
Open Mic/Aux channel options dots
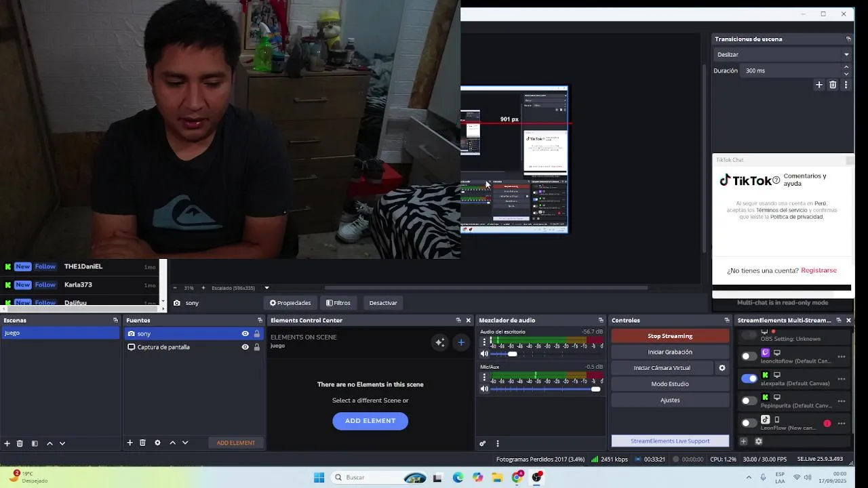(x=484, y=378)
